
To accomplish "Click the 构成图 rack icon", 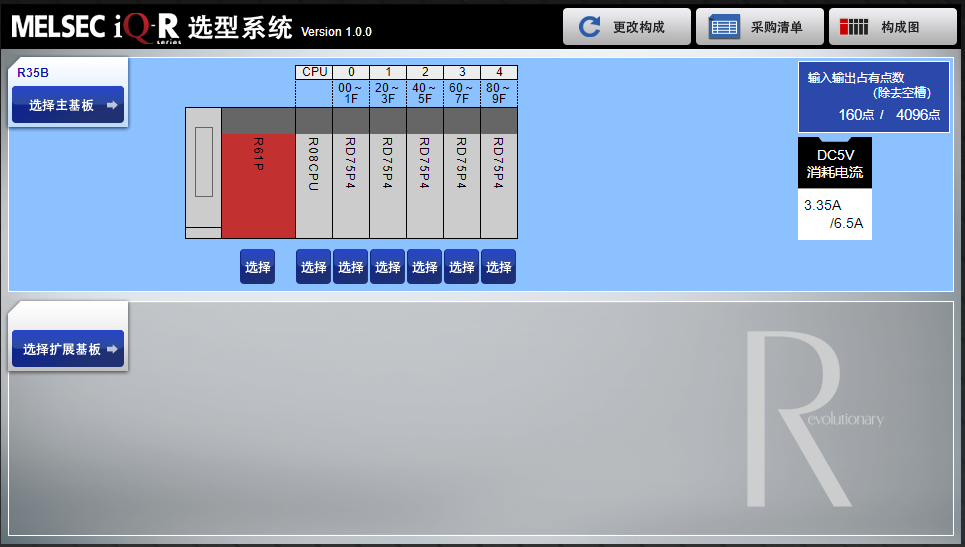I will point(854,27).
